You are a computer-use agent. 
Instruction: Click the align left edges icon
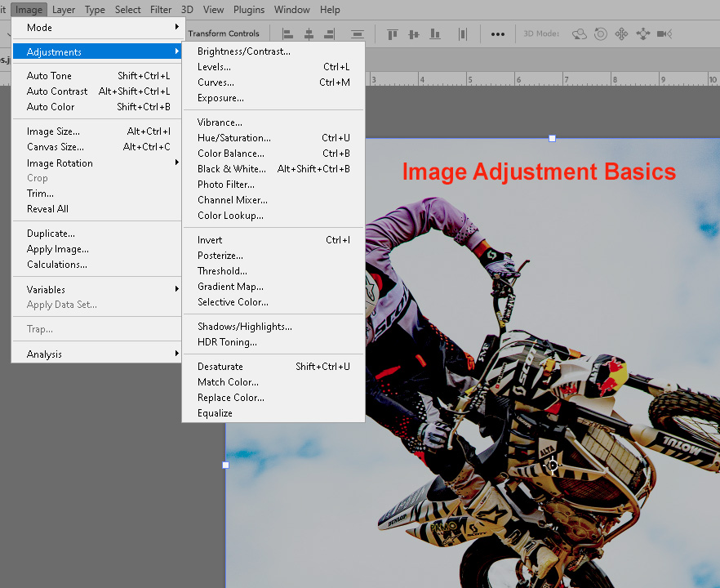tap(287, 33)
